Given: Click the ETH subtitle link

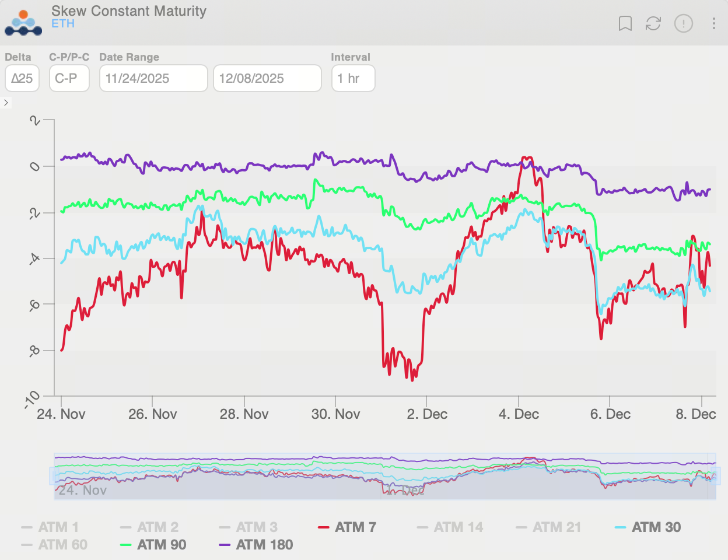Looking at the screenshot, I should click(x=63, y=24).
